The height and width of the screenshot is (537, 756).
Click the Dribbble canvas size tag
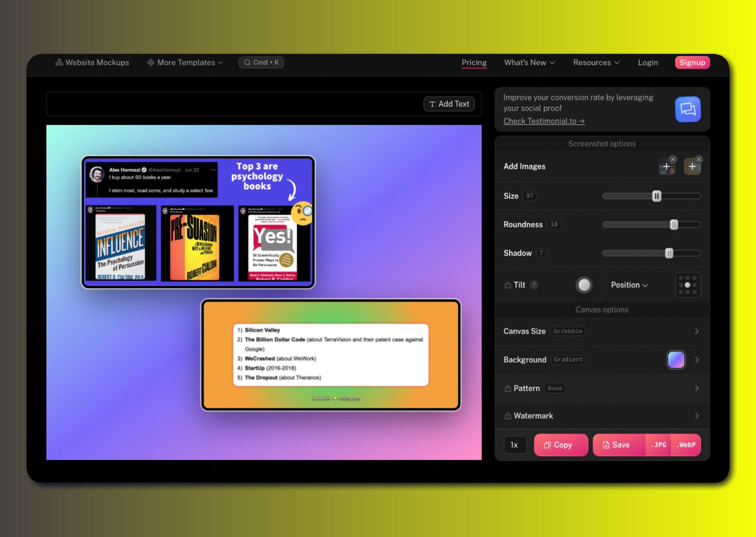pos(567,331)
